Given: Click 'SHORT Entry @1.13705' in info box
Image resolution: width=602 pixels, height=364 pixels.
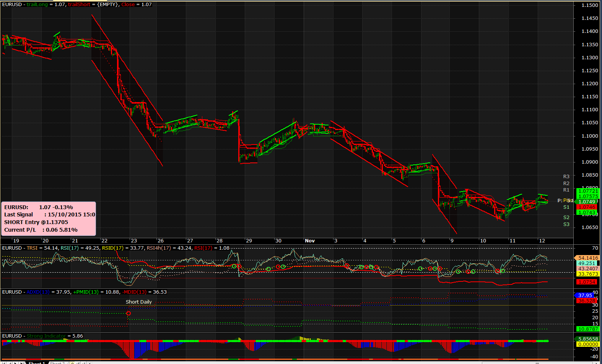Looking at the screenshot, I should point(36,222).
